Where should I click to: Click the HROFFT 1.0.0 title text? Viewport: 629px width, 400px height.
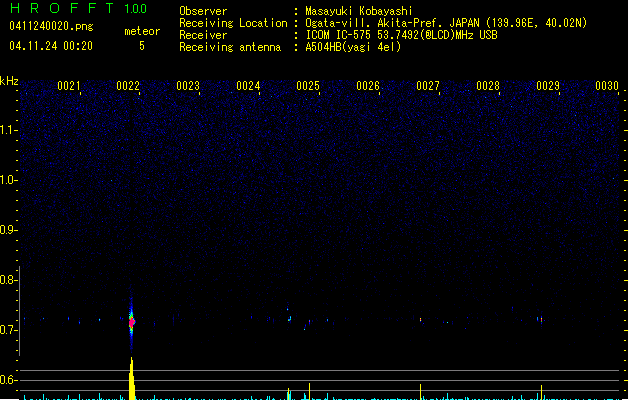(x=78, y=8)
